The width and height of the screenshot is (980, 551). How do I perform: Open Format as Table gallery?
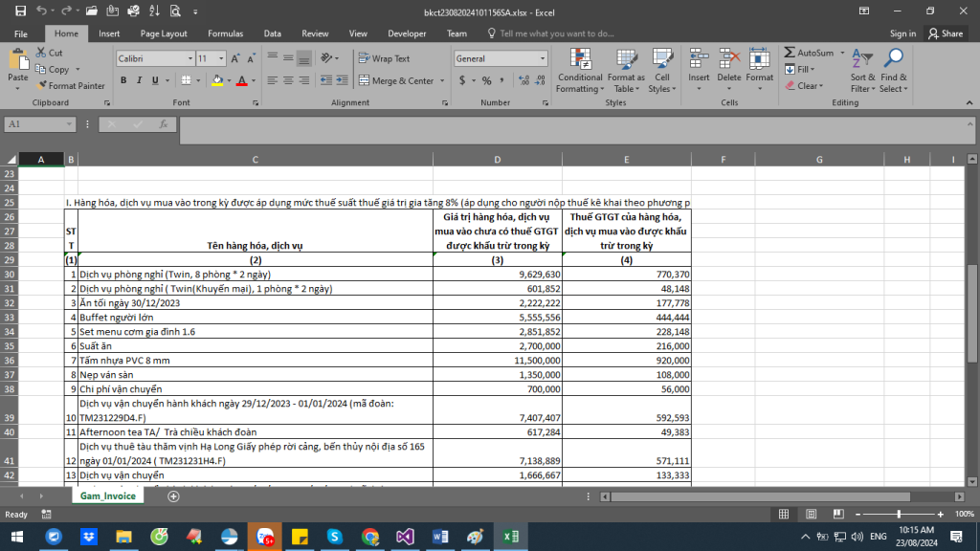click(626, 71)
